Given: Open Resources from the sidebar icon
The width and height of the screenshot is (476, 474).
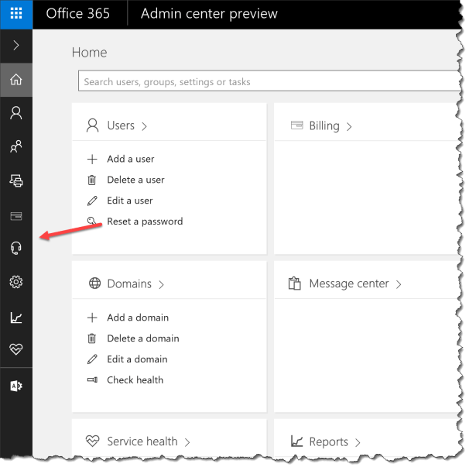Looking at the screenshot, I should click(15, 180).
